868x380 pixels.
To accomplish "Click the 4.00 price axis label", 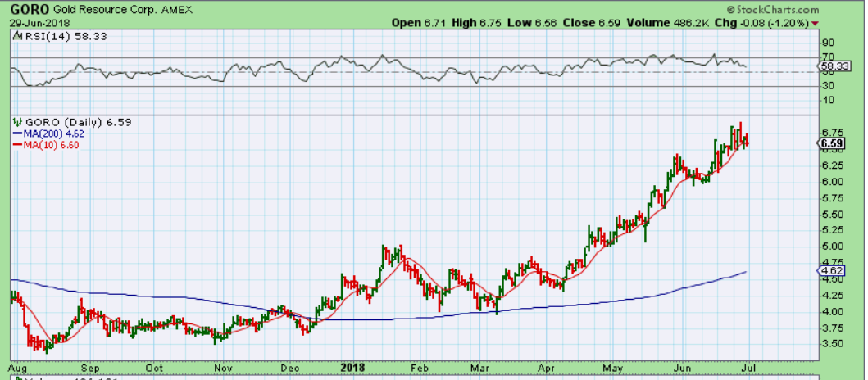I will 831,311.
